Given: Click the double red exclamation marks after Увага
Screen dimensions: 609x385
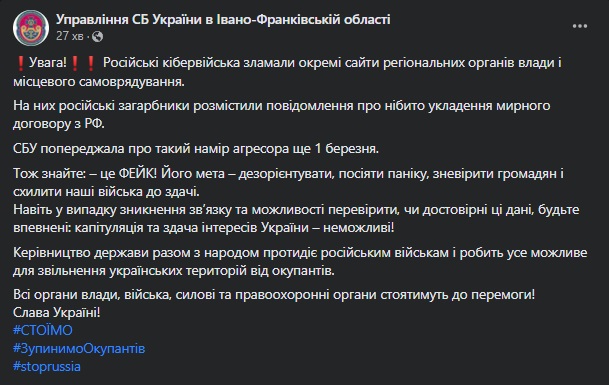Looking at the screenshot, I should click(83, 63).
